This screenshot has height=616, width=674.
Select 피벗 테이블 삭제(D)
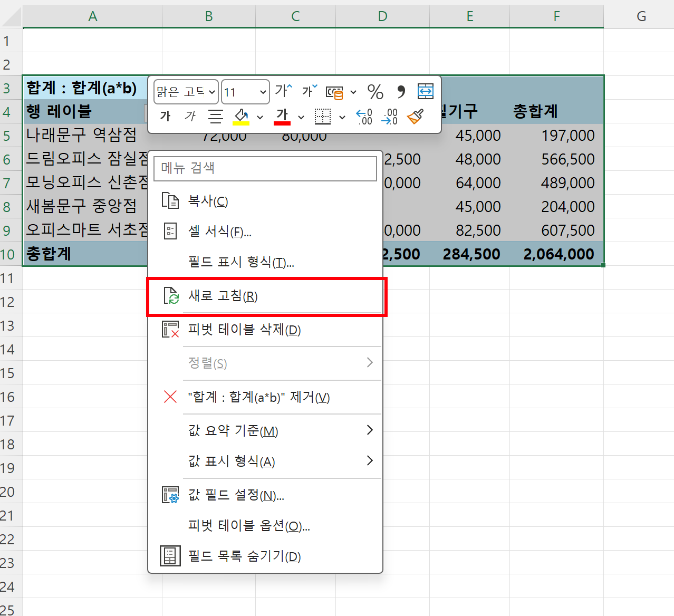coord(265,330)
